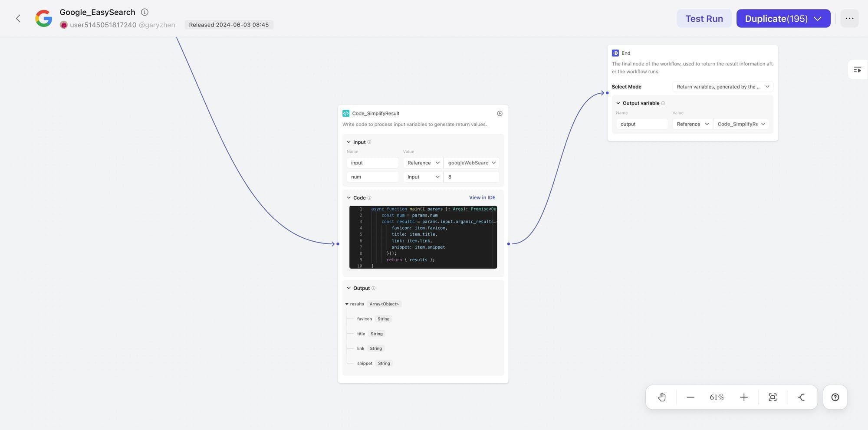Open the Select Mode dropdown on the End node

[722, 86]
